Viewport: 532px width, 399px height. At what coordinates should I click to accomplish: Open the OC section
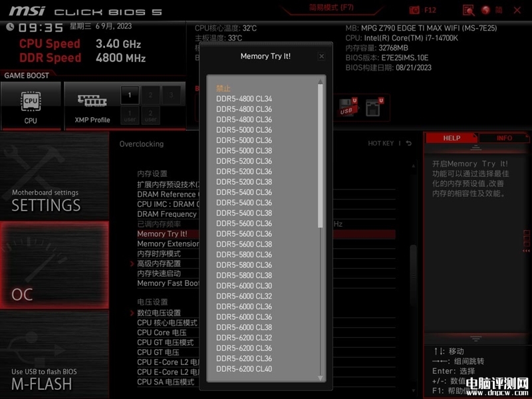point(55,265)
